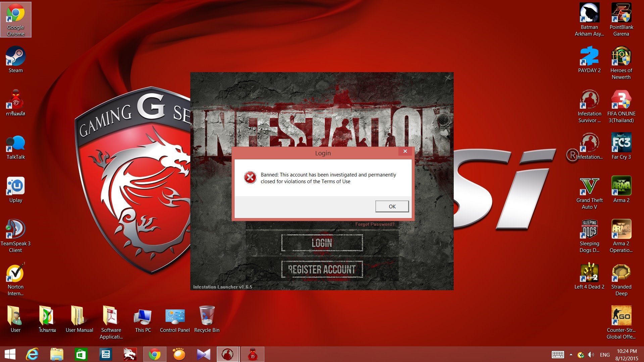Select the Arma 2 Operation shortcut
644x362 pixels.
pos(621,237)
